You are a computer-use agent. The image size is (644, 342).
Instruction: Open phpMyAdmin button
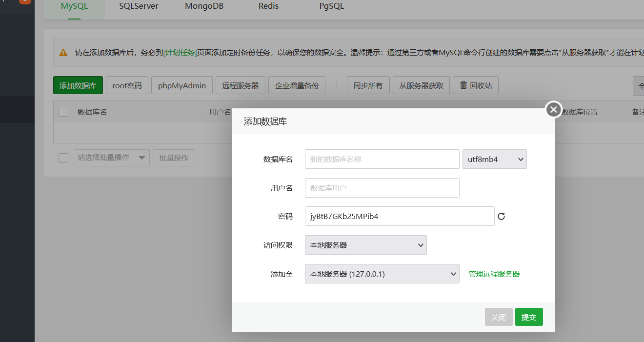tap(182, 85)
